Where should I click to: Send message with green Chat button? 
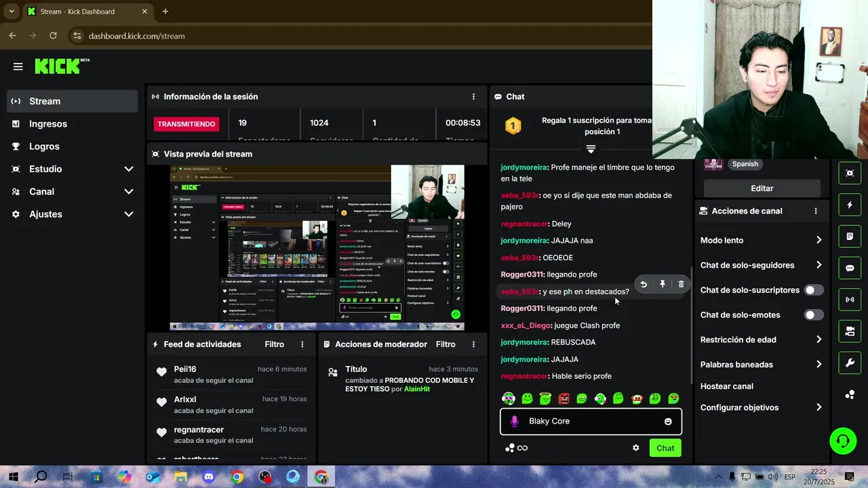click(665, 448)
